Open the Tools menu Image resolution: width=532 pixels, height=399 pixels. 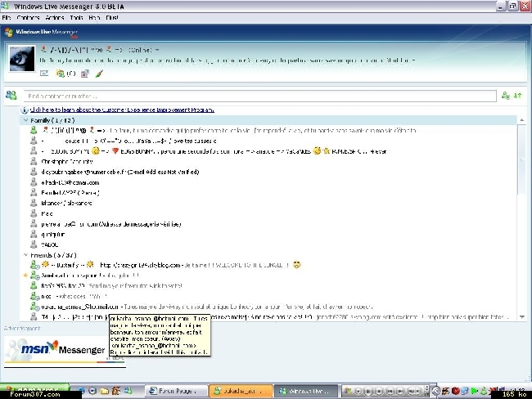(76, 18)
